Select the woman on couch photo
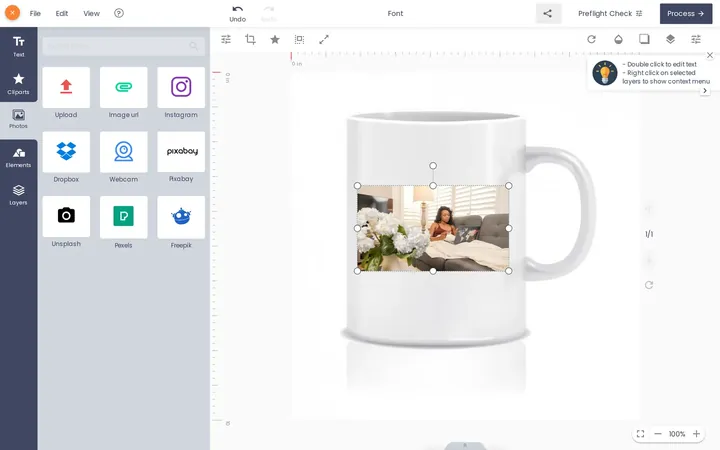The width and height of the screenshot is (720, 450). 433,228
